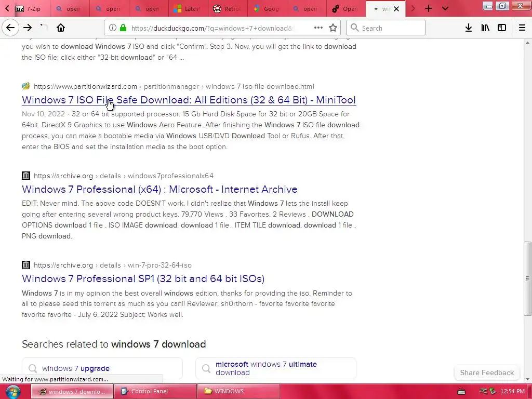The image size is (532, 399).
Task: Open Windows 7 Professional SP1 ISOs result
Action: (143, 278)
